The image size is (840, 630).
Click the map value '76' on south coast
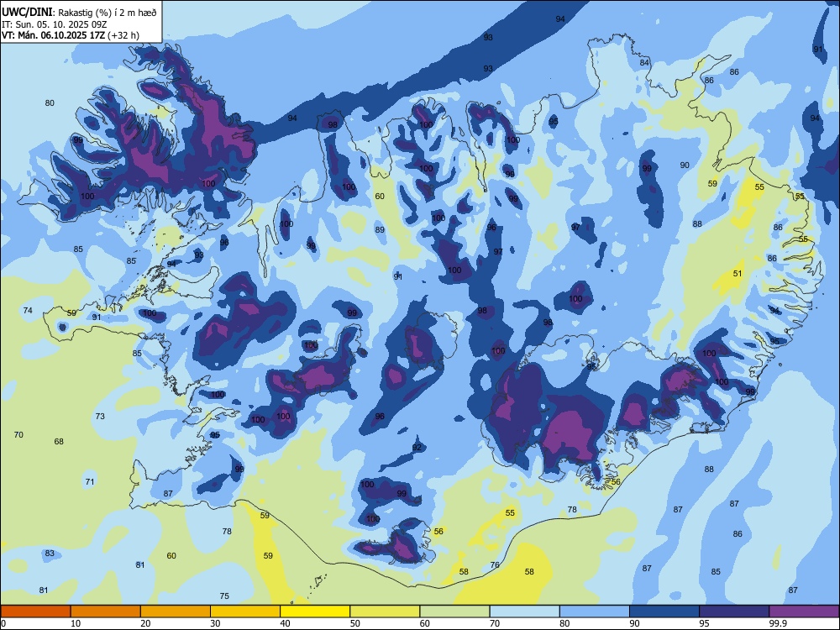click(495, 565)
